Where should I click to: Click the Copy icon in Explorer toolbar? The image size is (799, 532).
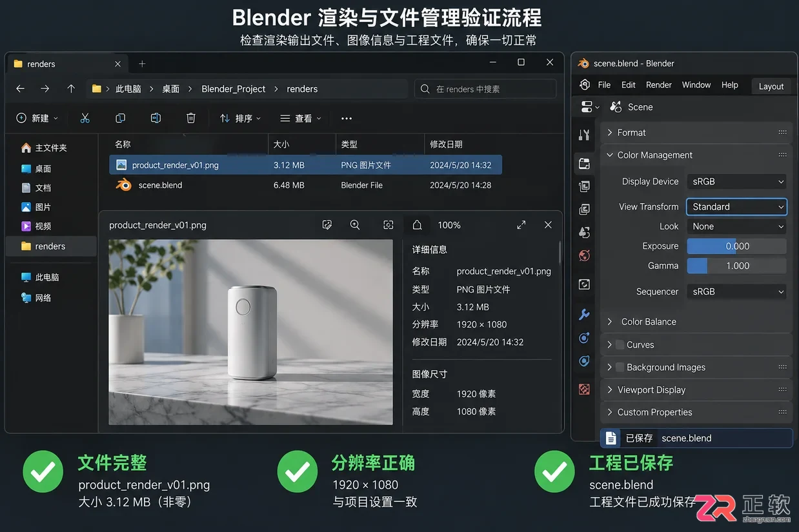[120, 118]
